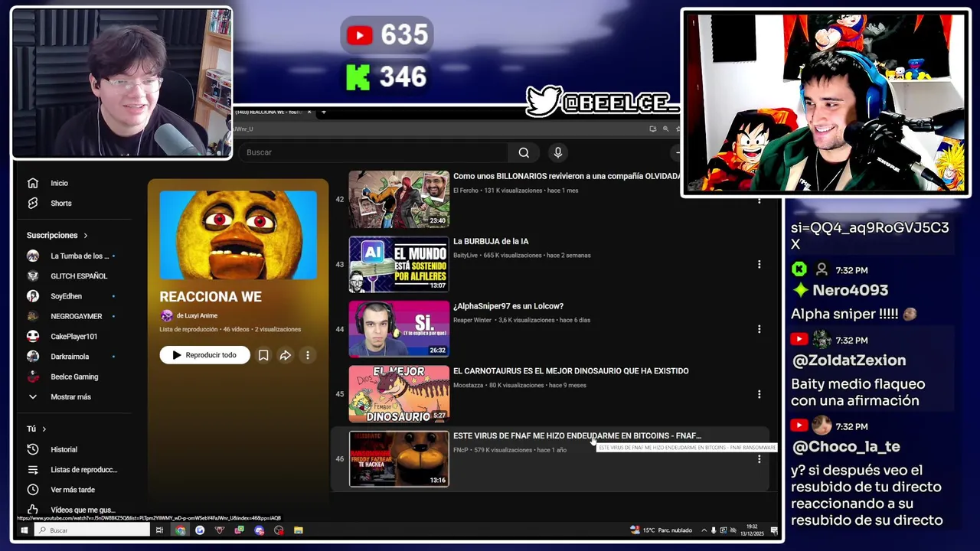Click the BILLONARIOS video thumbnail

click(x=399, y=199)
